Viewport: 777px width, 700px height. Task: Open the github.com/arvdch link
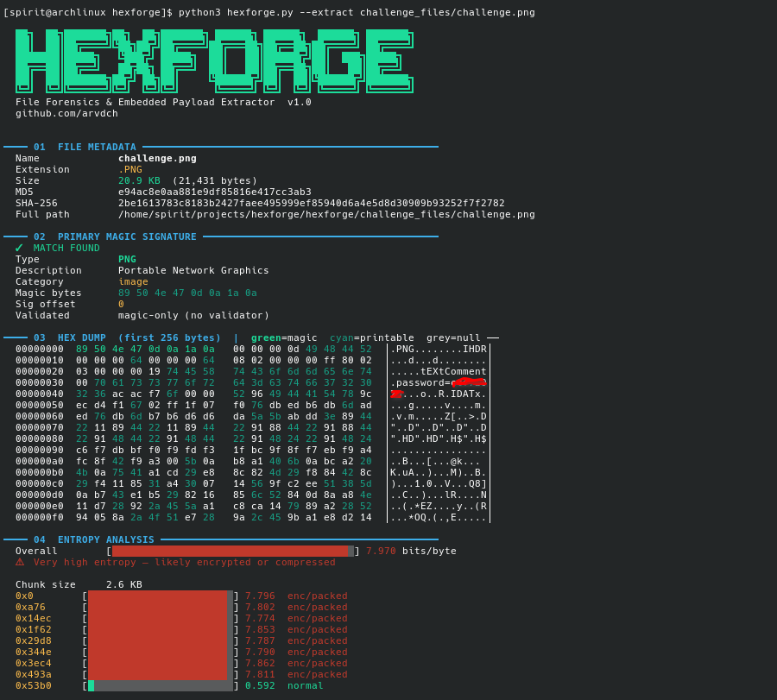[66, 113]
